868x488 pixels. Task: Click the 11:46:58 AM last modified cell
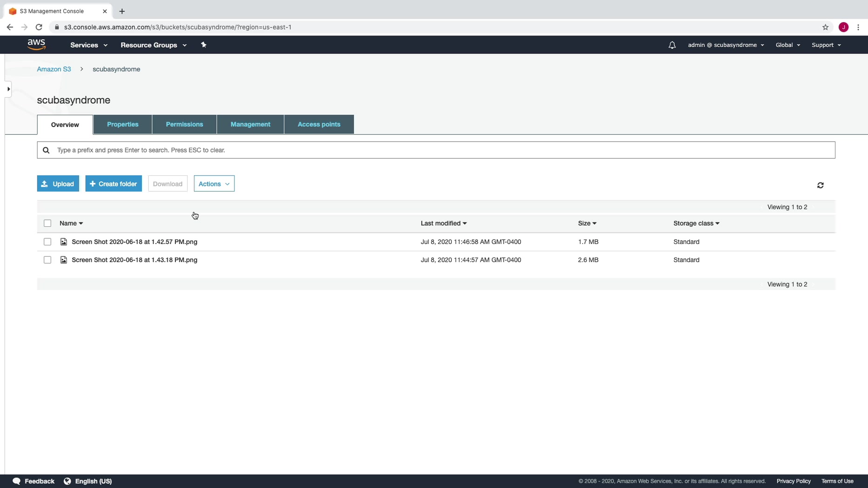(471, 242)
